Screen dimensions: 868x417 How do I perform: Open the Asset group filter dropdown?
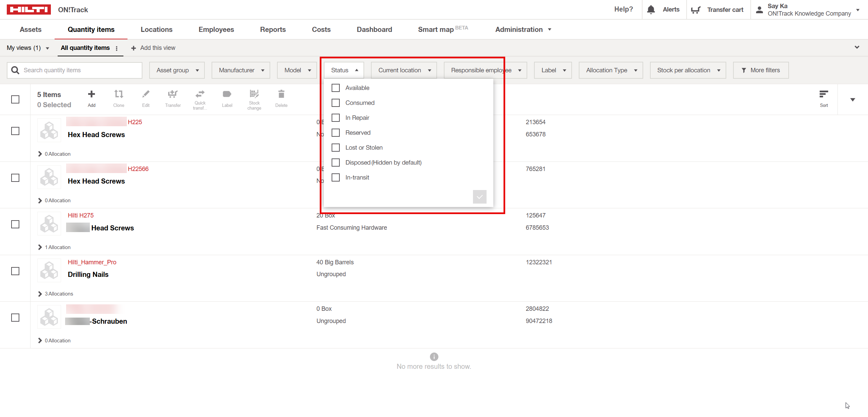click(x=177, y=70)
